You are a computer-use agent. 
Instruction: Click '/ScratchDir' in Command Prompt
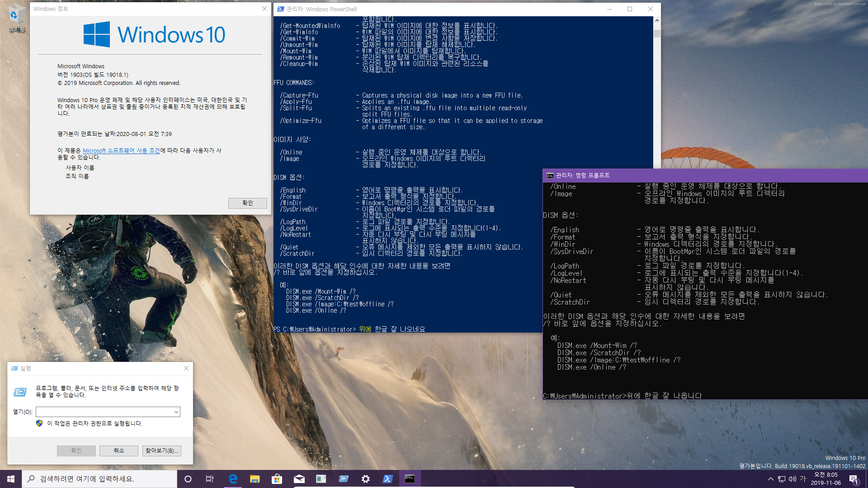tap(570, 302)
